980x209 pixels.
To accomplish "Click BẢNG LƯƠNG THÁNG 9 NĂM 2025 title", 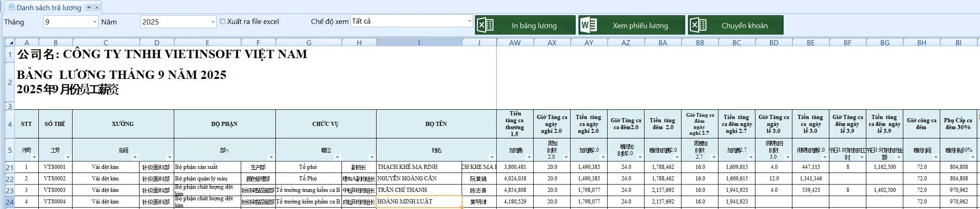I will (122, 75).
